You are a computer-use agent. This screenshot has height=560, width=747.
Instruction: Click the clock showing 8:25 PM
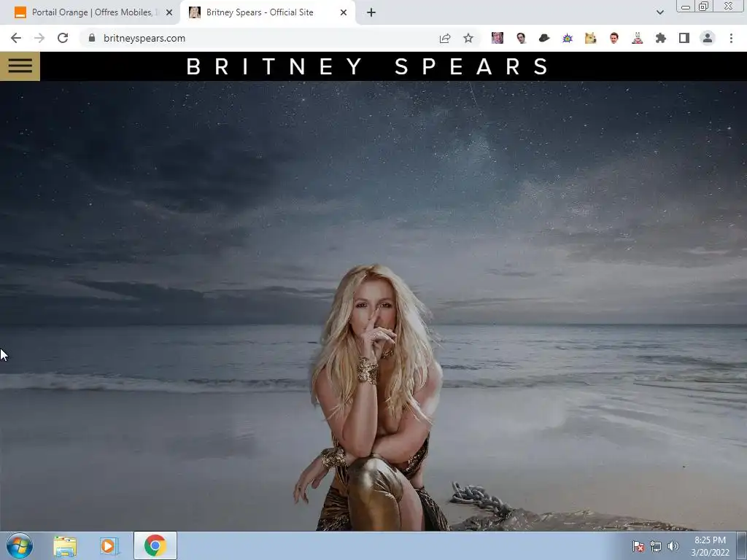pyautogui.click(x=710, y=545)
